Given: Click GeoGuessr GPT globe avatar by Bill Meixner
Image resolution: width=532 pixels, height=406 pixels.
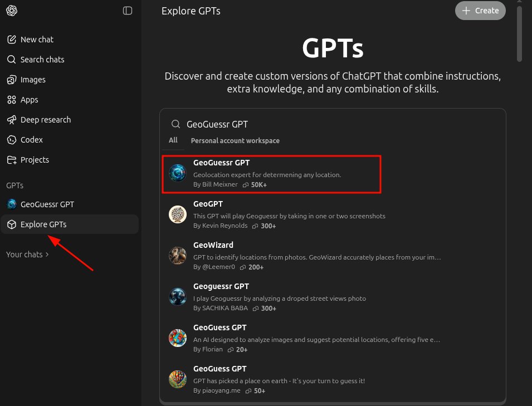Looking at the screenshot, I should click(178, 173).
